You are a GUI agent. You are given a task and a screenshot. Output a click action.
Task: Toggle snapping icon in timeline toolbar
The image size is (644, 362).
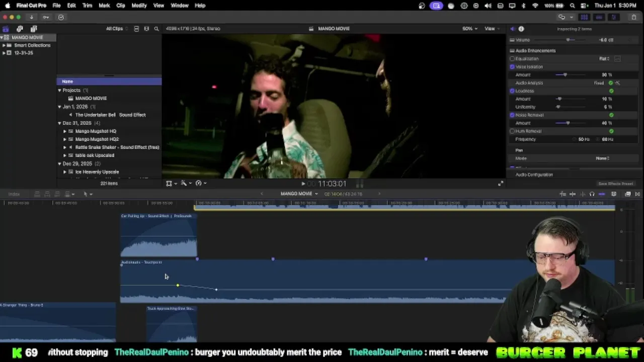[x=602, y=194]
